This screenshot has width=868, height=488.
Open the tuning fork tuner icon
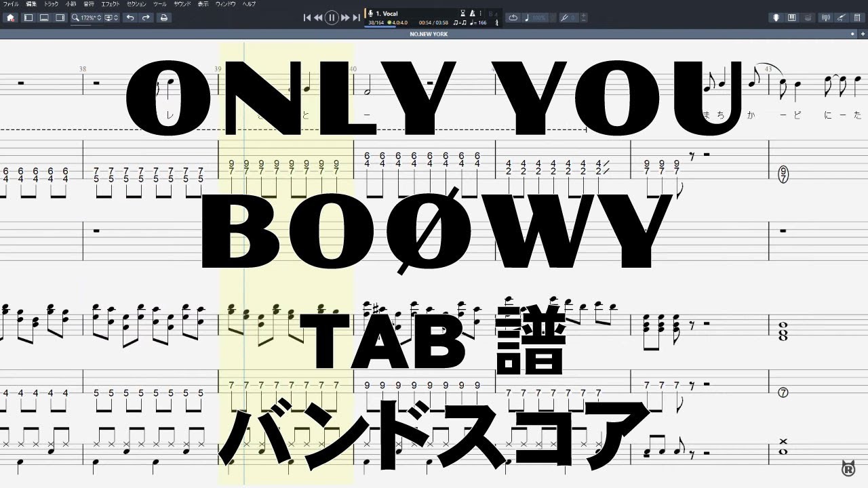coord(497,22)
